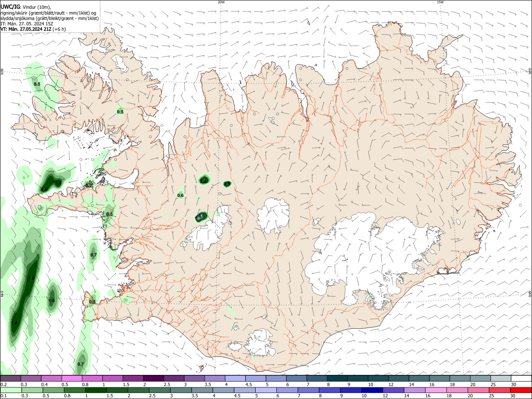Click the bright magenta 0.5 swatch on the upper scale

71,379
